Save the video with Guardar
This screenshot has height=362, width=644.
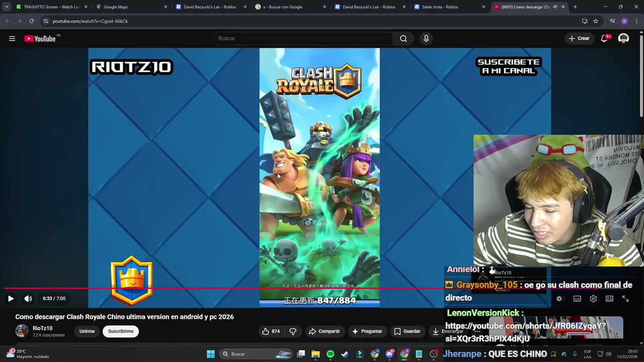(407, 331)
